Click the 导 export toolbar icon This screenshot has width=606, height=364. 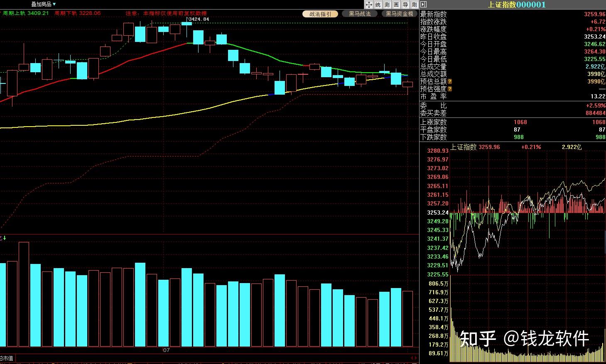pyautogui.click(x=405, y=5)
